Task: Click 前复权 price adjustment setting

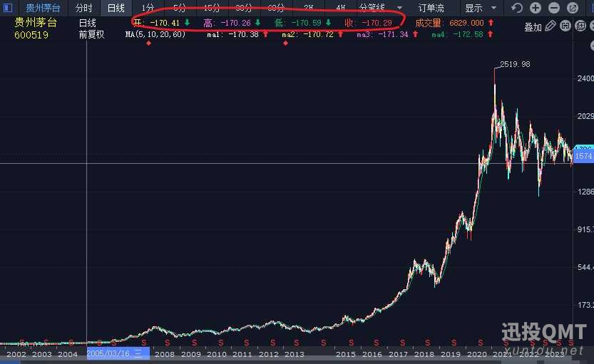Action: click(91, 34)
